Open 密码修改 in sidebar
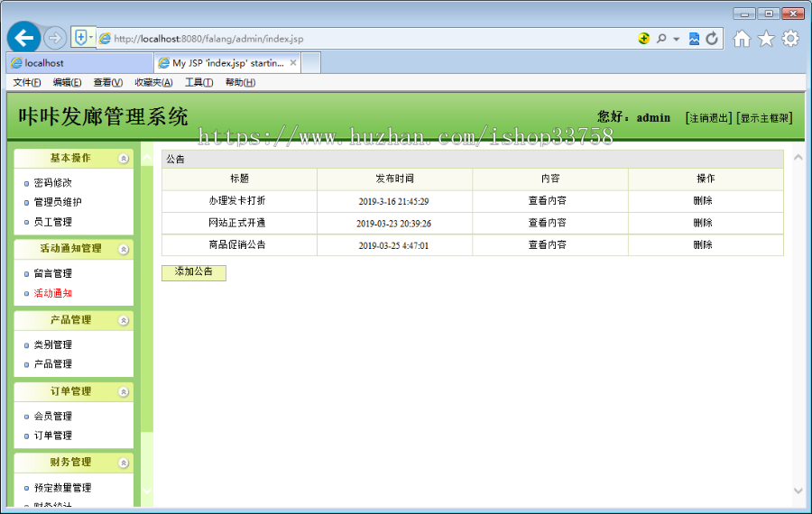Image resolution: width=812 pixels, height=514 pixels. tap(53, 183)
